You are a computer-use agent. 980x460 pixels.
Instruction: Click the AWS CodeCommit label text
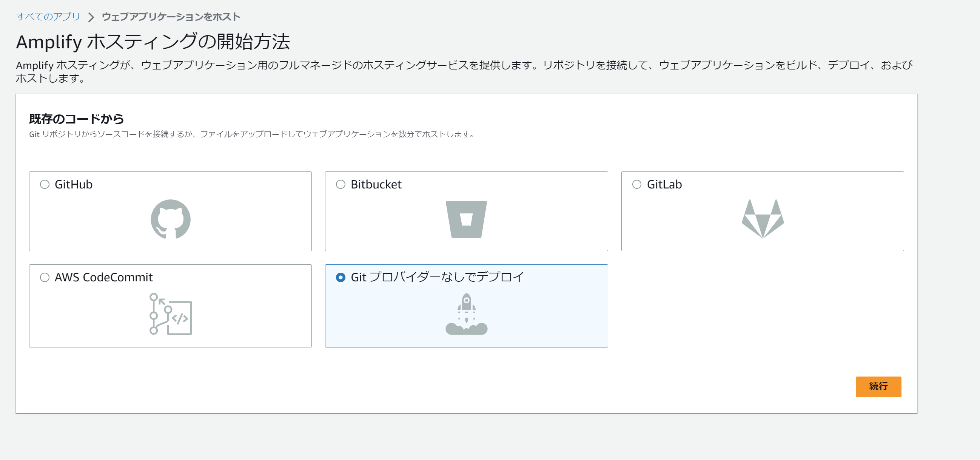click(103, 277)
